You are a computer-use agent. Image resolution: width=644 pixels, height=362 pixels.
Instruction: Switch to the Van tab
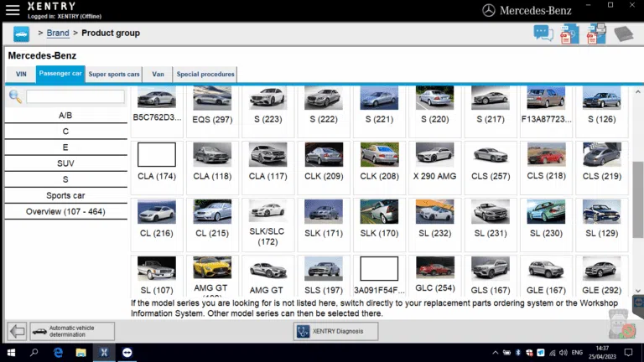[158, 75]
